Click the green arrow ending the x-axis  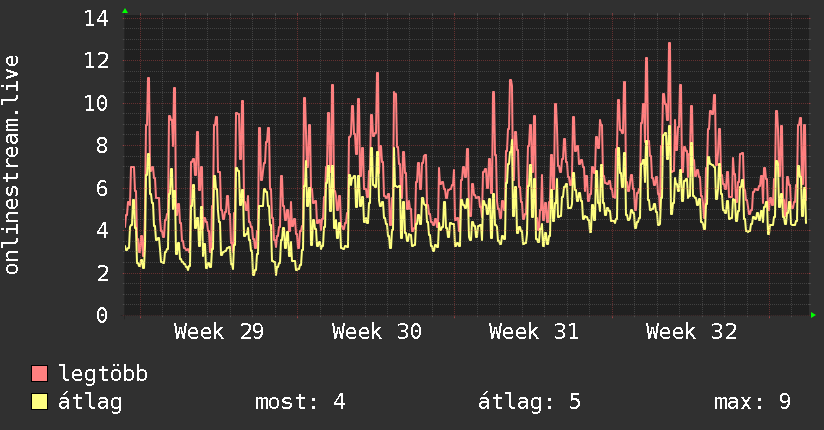click(813, 315)
